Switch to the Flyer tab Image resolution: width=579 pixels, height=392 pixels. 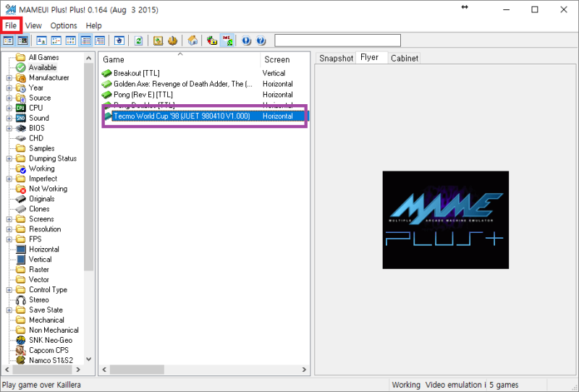(370, 58)
